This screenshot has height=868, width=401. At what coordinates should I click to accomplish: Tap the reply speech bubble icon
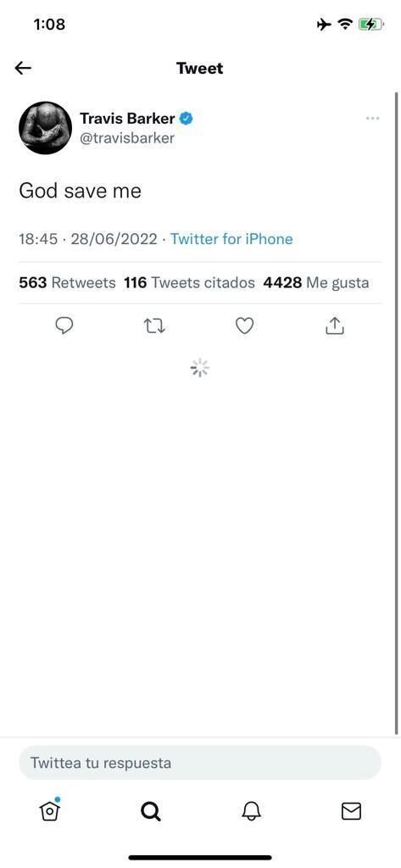click(x=64, y=326)
